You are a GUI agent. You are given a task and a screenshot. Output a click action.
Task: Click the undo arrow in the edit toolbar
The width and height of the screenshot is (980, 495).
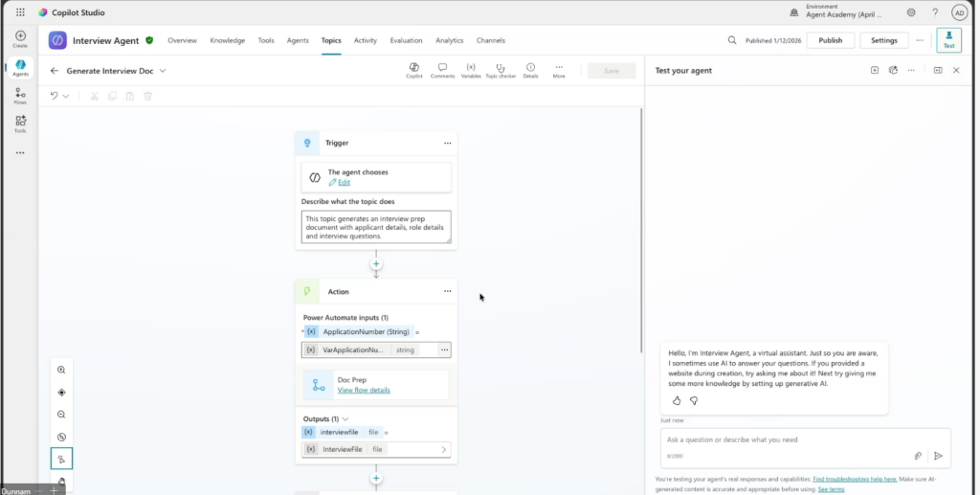tap(55, 96)
